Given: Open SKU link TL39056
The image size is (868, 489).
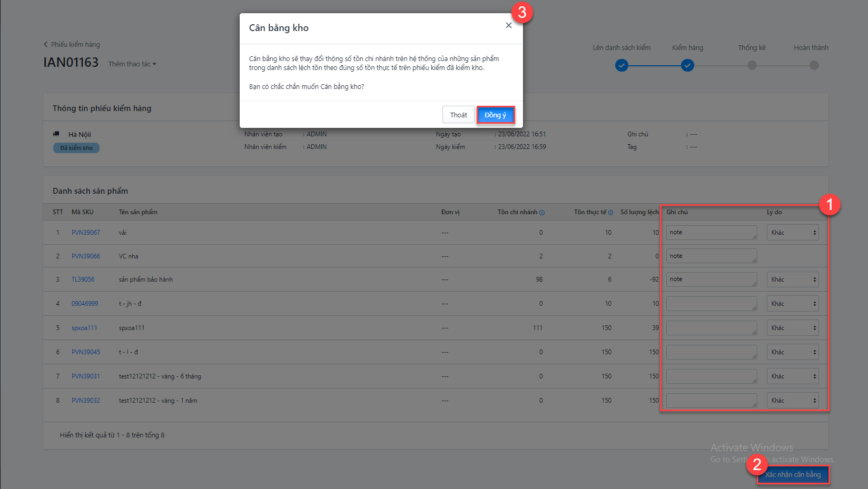Looking at the screenshot, I should (x=83, y=280).
